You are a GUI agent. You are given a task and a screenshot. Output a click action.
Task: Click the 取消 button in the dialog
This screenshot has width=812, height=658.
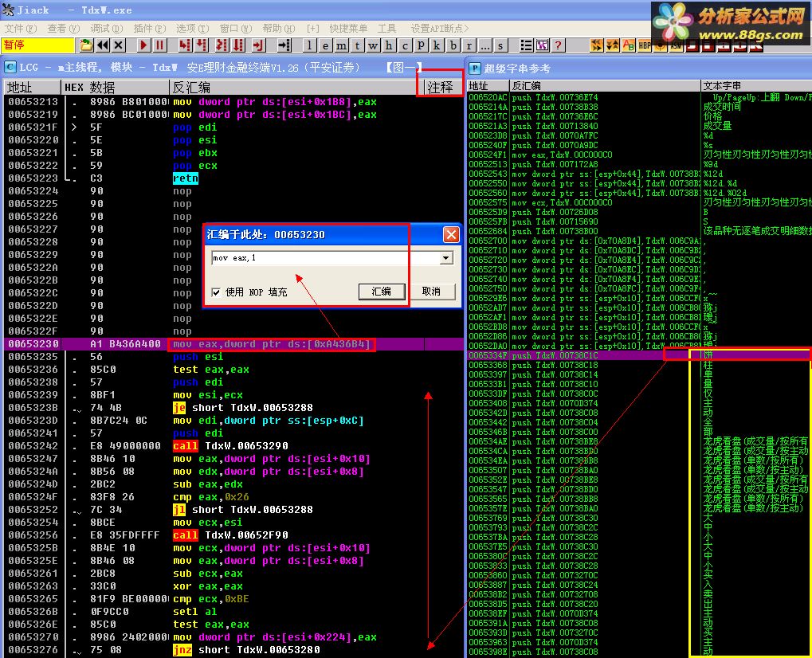coord(431,292)
